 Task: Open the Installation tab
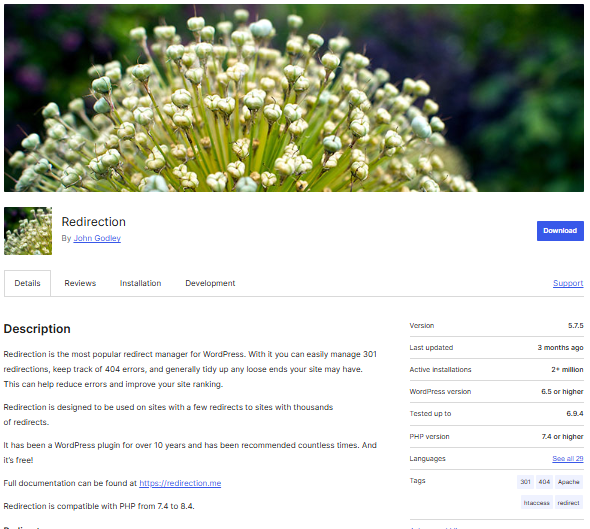[x=140, y=283]
